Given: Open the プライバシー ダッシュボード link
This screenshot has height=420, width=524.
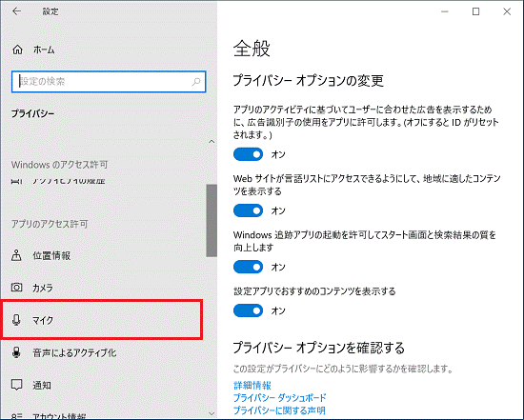Looking at the screenshot, I should click(x=279, y=397).
